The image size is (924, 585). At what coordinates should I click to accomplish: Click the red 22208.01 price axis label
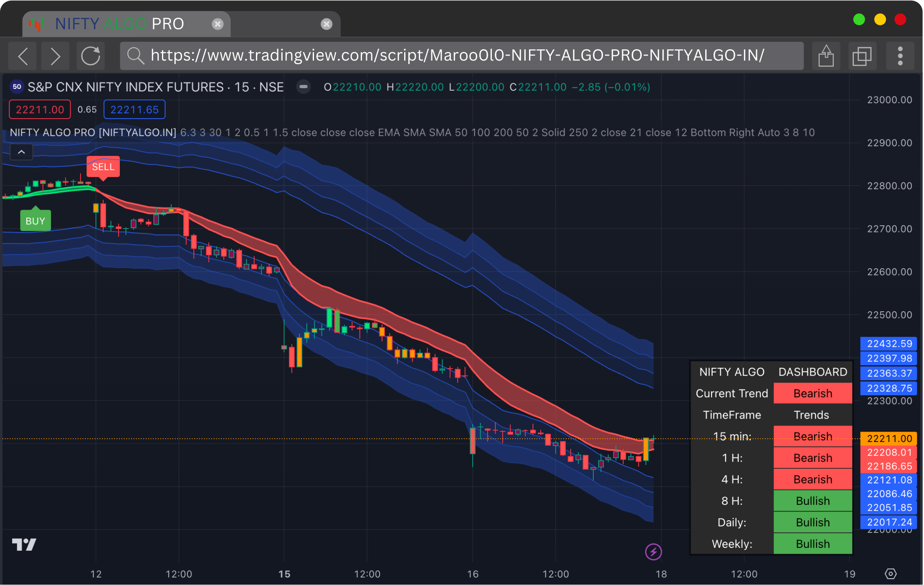(x=889, y=452)
